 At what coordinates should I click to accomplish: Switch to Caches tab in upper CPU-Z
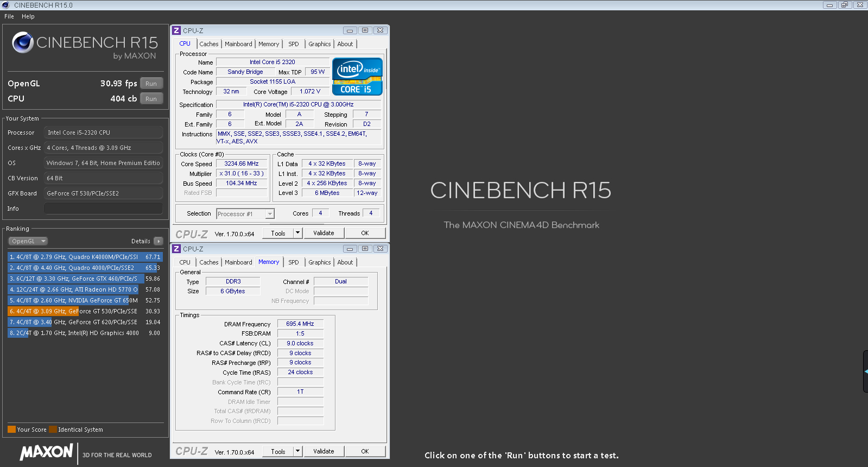tap(209, 44)
